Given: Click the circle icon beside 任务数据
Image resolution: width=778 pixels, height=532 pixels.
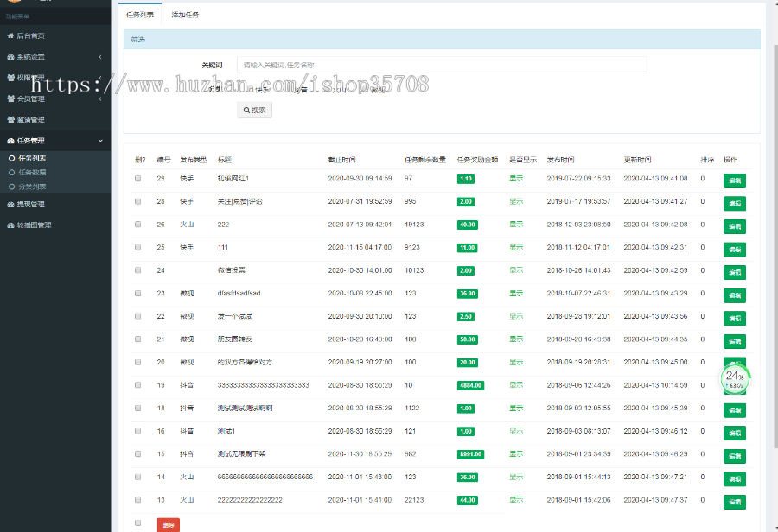Looking at the screenshot, I should pos(11,173).
